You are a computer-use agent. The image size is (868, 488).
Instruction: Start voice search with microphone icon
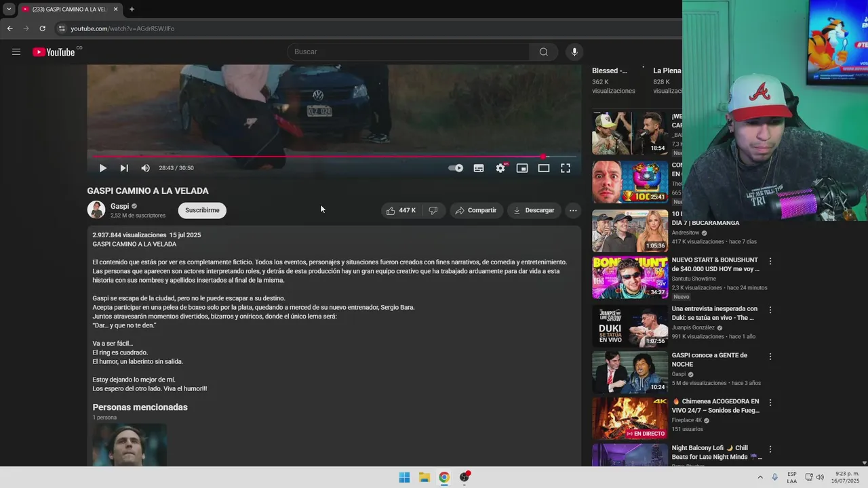[x=574, y=52]
